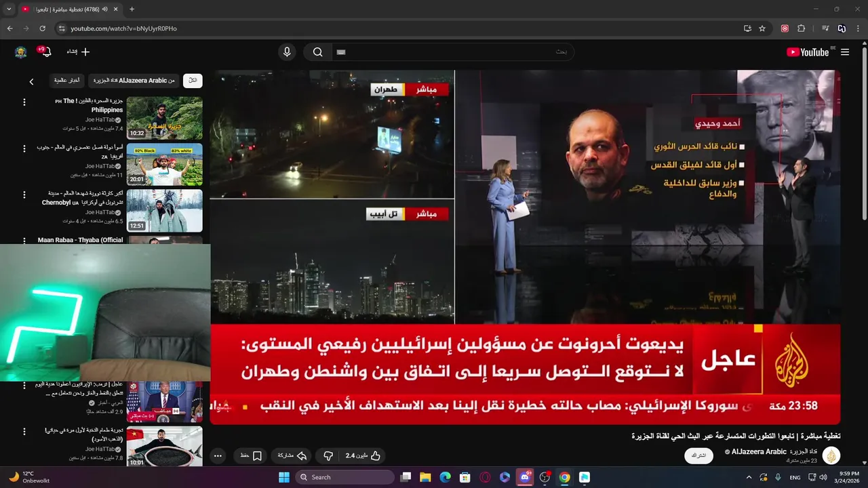Open options for the ترمب news video
Viewport: 868px width, 488px height.
[x=24, y=384]
